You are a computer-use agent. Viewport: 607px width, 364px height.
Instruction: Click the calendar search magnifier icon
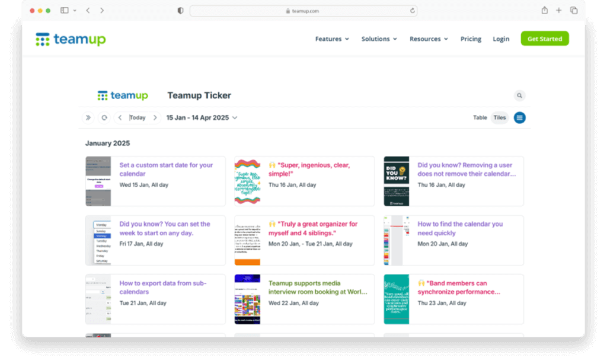point(519,95)
